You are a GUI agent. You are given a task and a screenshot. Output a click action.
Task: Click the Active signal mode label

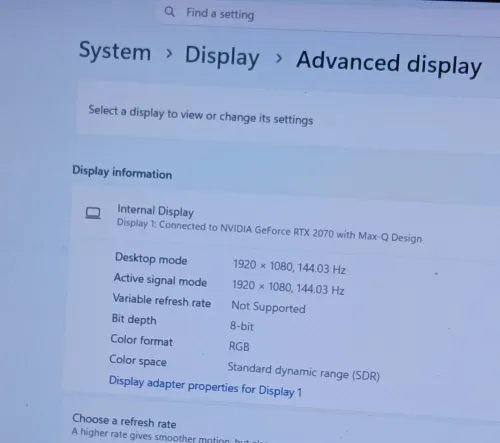(160, 280)
